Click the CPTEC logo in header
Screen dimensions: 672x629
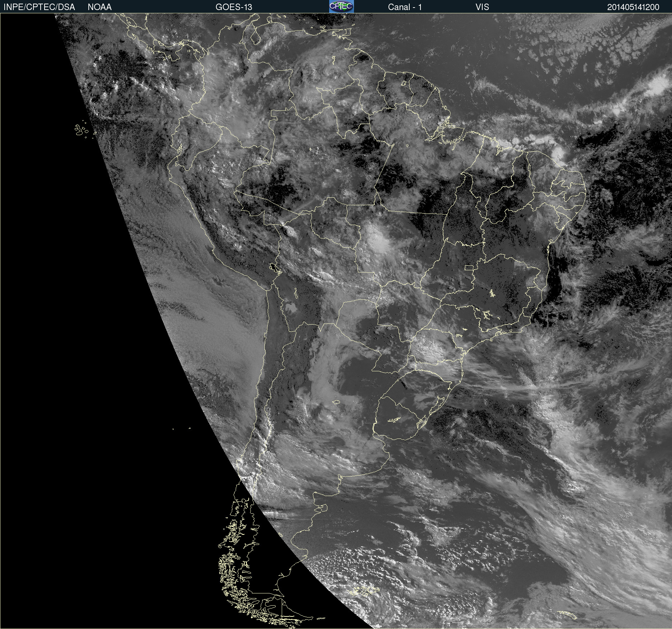point(341,6)
